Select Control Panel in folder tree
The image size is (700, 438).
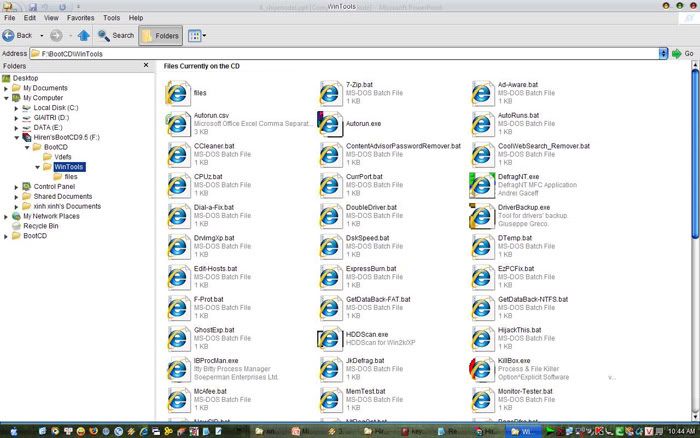(x=52, y=186)
